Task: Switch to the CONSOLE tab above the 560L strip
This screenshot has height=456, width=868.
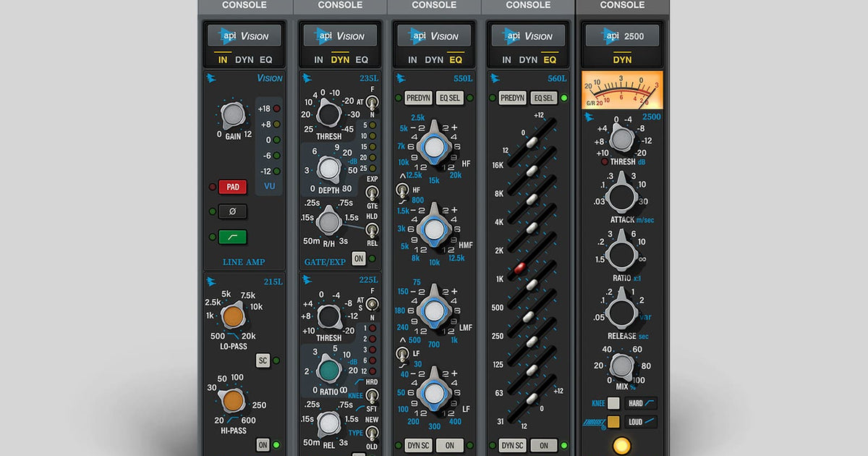Action: point(527,5)
